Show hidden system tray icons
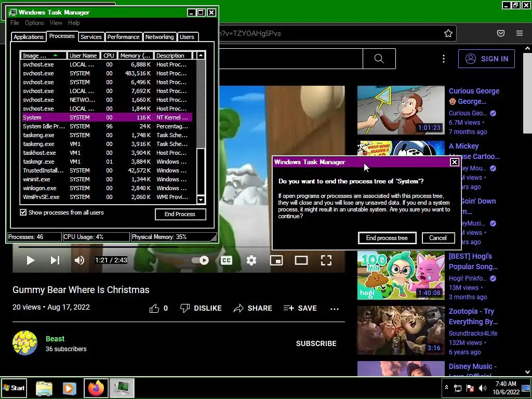Screen dimensions: 532x399 [446, 388]
